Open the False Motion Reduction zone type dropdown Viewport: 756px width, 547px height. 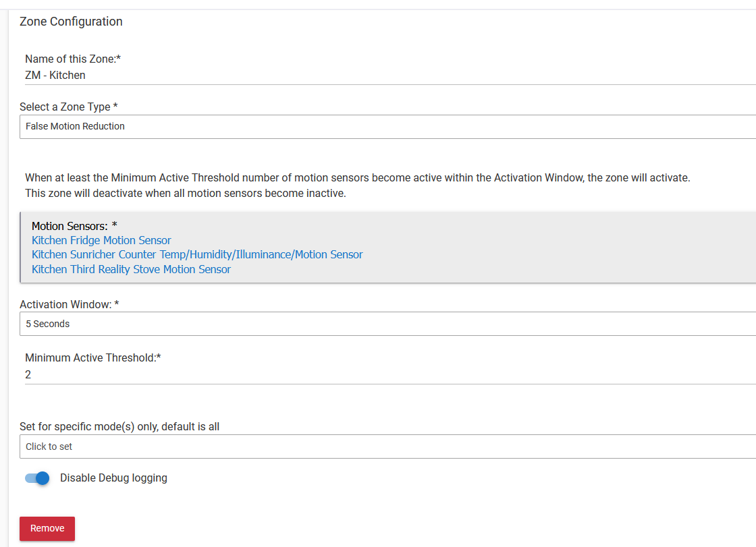(x=387, y=127)
